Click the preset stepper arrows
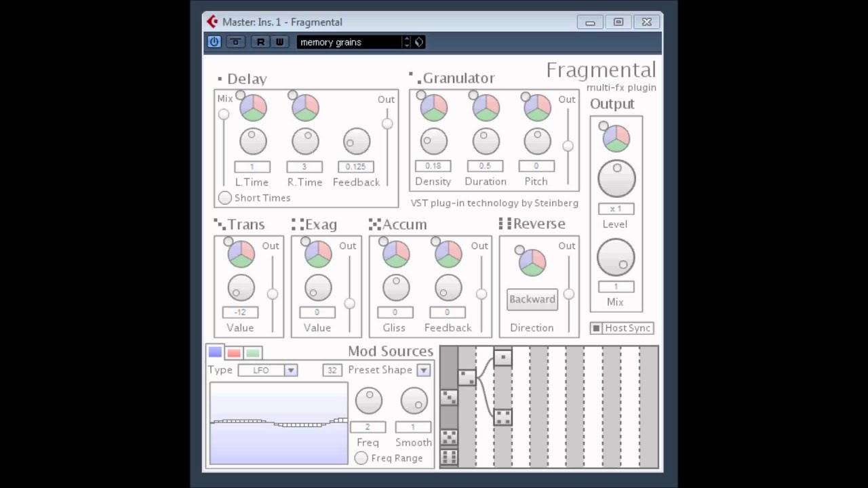 (x=407, y=42)
